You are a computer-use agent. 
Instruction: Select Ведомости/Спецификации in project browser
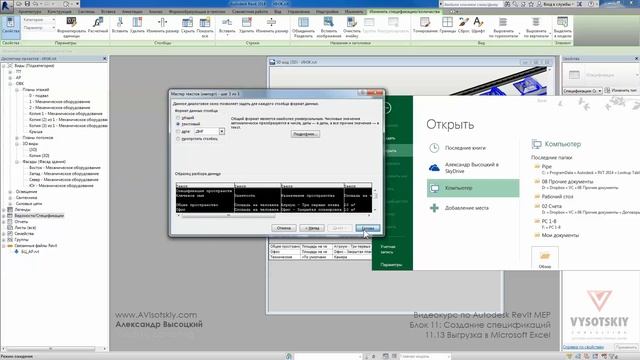[x=39, y=216]
